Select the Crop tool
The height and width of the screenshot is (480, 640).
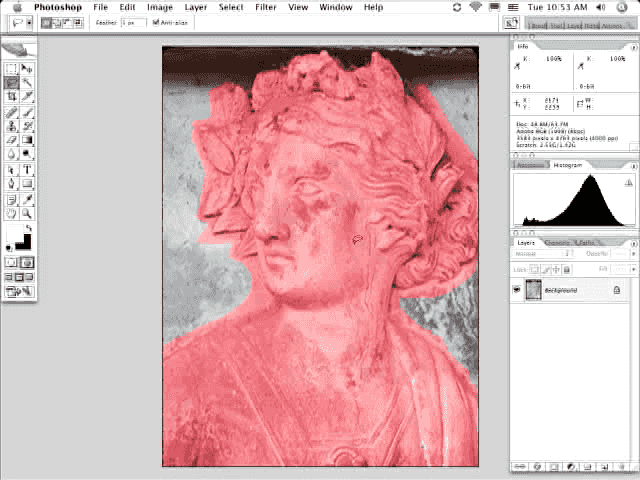[11, 97]
